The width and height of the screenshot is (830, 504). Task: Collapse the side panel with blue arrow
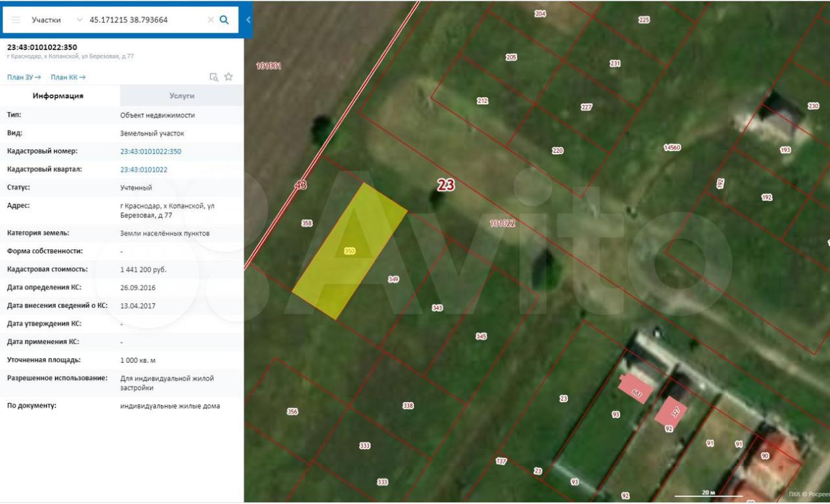(248, 20)
